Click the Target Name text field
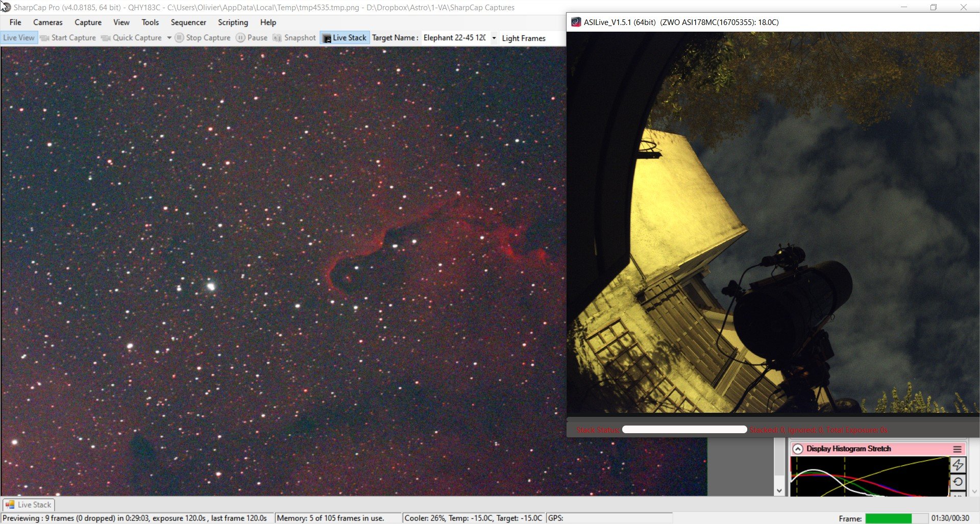 tap(455, 38)
